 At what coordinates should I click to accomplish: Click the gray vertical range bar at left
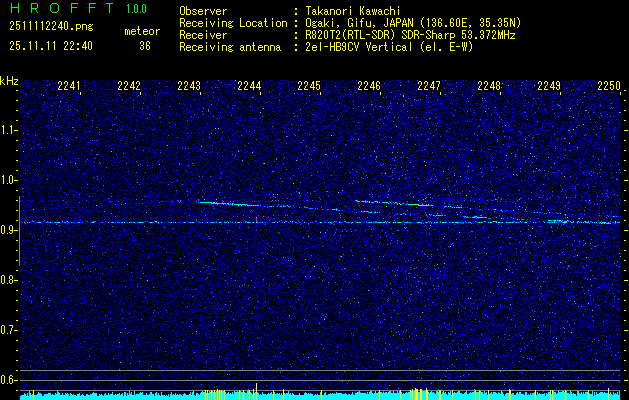point(19,231)
